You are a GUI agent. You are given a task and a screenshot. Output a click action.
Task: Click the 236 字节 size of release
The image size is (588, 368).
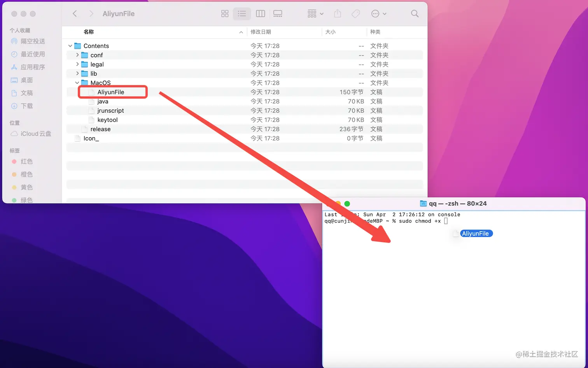coord(352,129)
